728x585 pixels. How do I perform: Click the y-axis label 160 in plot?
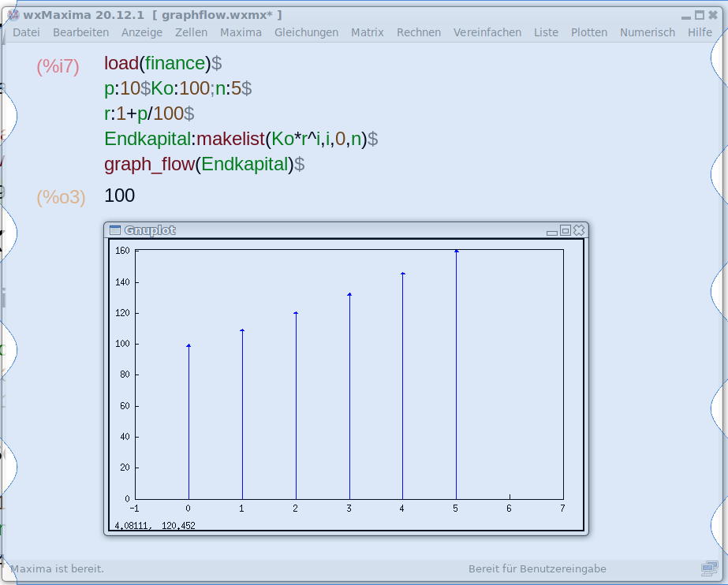[122, 251]
